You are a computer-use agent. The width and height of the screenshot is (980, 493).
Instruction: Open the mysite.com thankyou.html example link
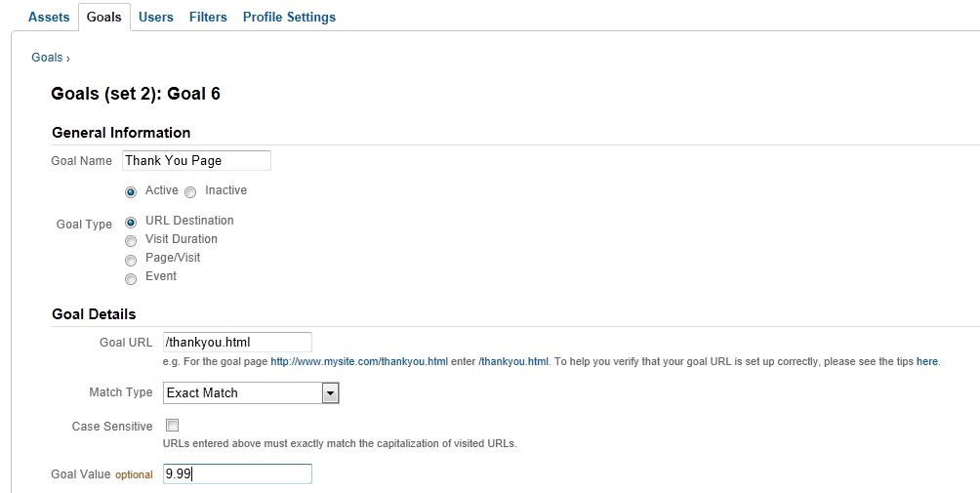358,361
